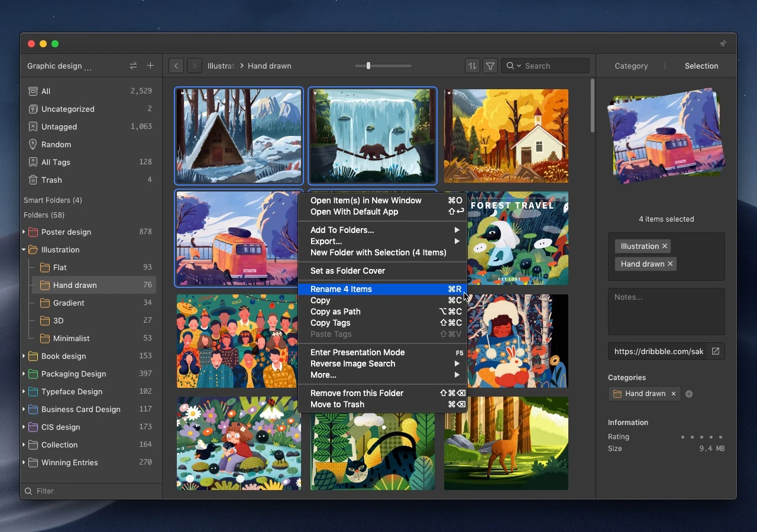Open the sort order icon
This screenshot has height=532, width=757.
coord(472,66)
